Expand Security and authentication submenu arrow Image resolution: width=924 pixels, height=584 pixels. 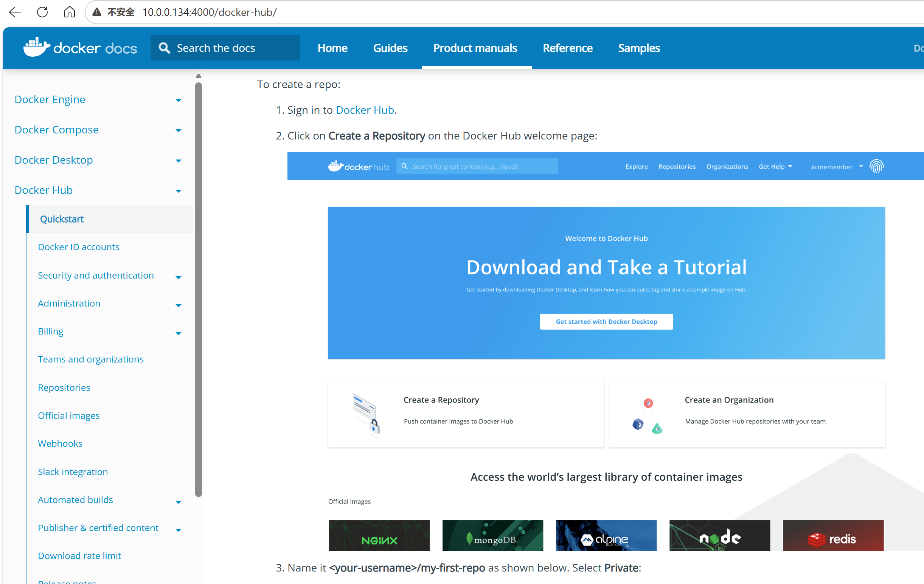[x=179, y=277]
